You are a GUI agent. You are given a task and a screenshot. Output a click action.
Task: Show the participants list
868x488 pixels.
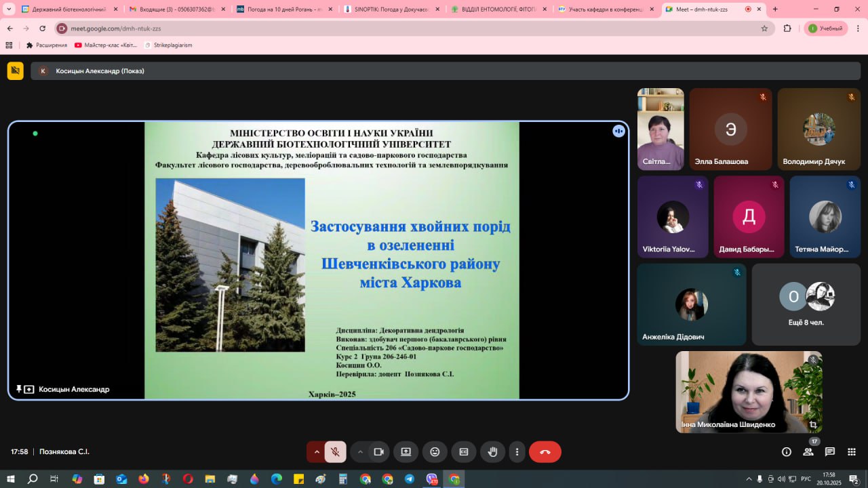click(x=808, y=451)
